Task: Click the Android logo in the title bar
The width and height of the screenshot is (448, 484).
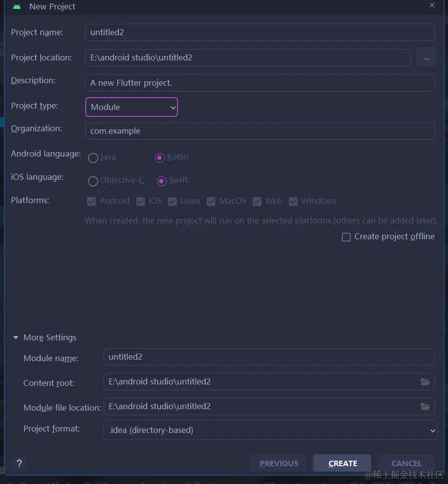Action: point(15,6)
